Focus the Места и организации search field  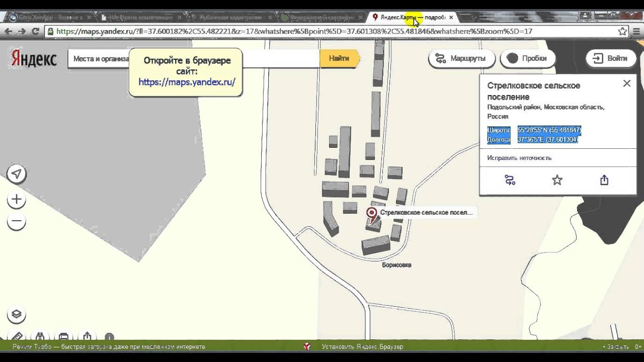pos(194,58)
